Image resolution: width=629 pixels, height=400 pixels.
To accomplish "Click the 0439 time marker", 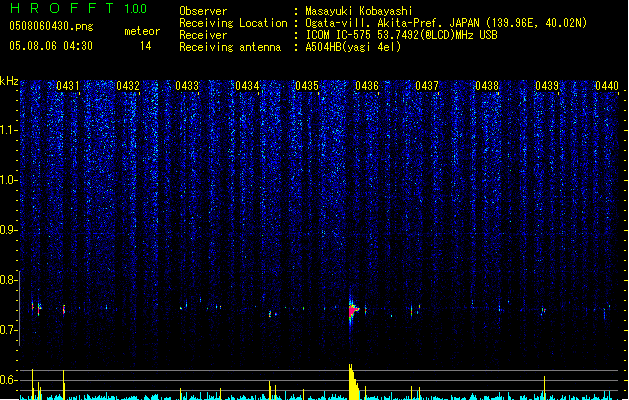I will pos(547,86).
